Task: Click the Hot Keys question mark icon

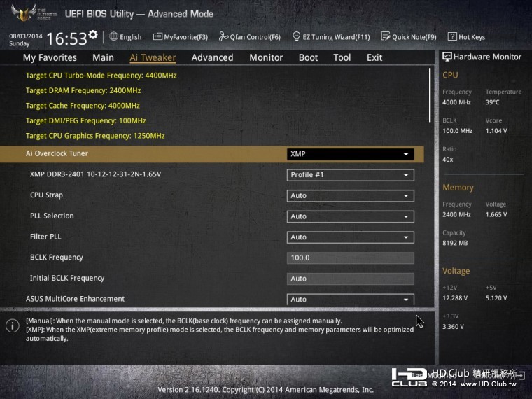Action: [x=452, y=36]
